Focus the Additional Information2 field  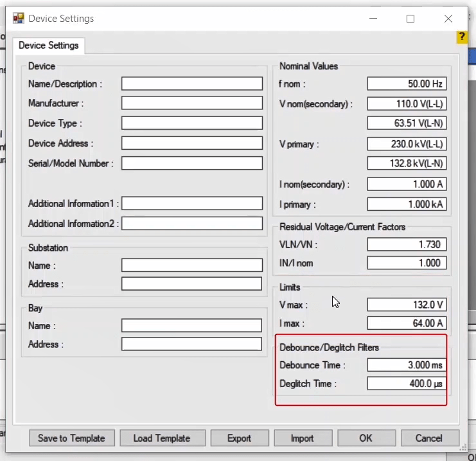[192, 223]
